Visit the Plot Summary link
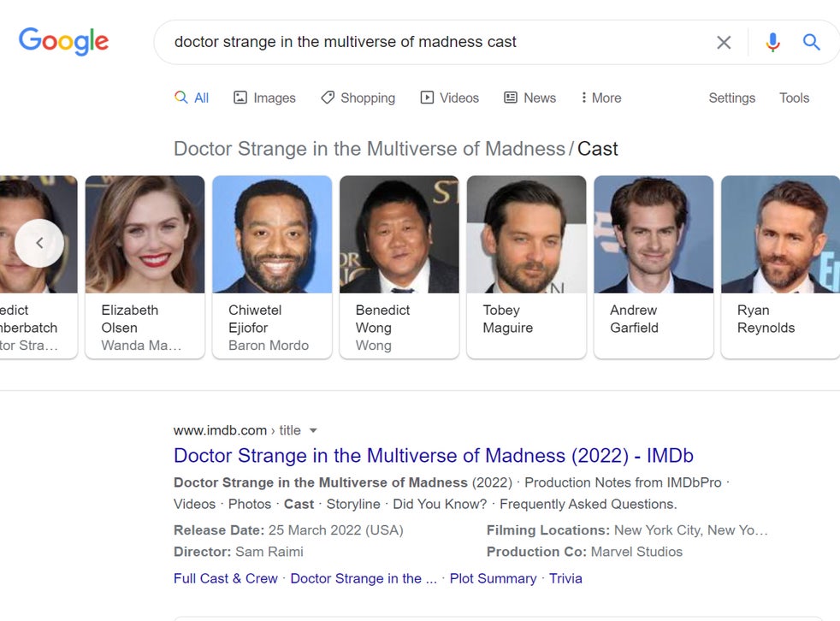 point(493,578)
